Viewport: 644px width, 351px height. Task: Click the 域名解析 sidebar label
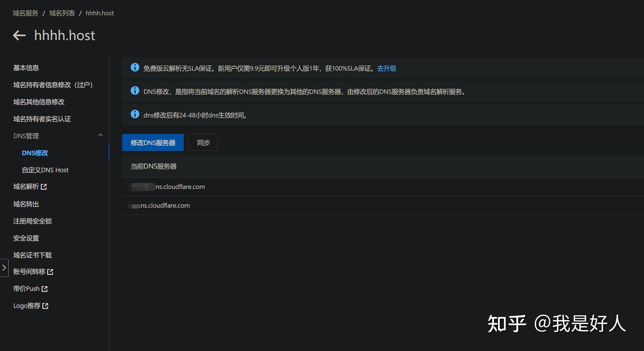[26, 186]
